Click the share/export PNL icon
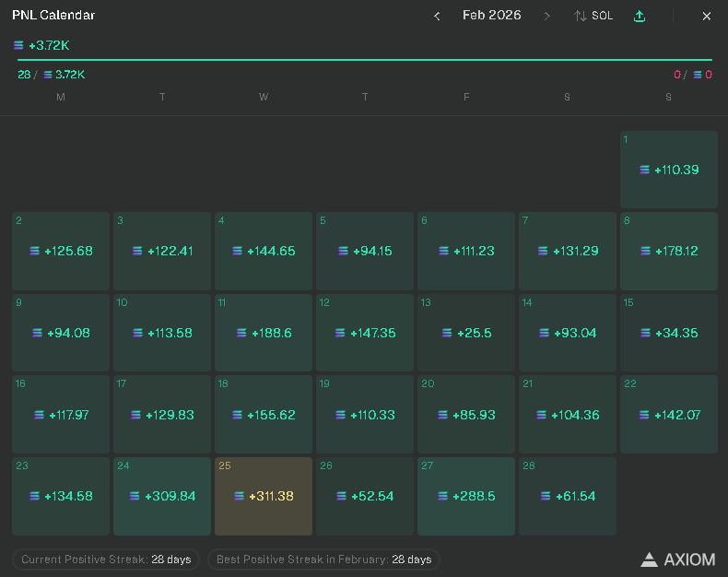The image size is (728, 577). [x=640, y=16]
